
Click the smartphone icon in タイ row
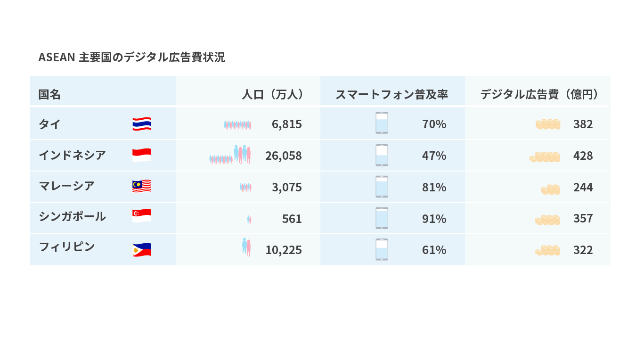[x=382, y=123]
